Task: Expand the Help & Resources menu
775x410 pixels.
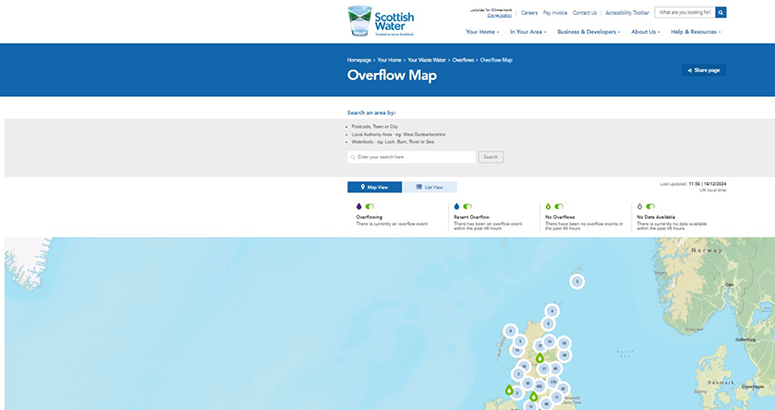Action: 695,32
